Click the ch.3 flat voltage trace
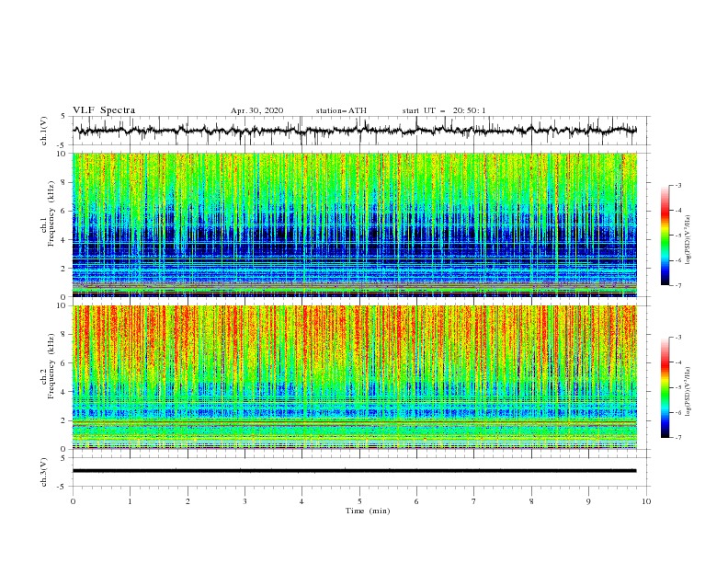 click(354, 471)
